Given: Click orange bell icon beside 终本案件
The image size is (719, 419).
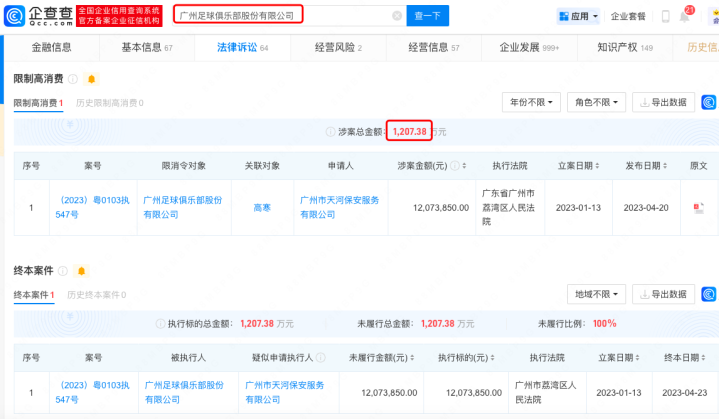Looking at the screenshot, I should pos(82,271).
